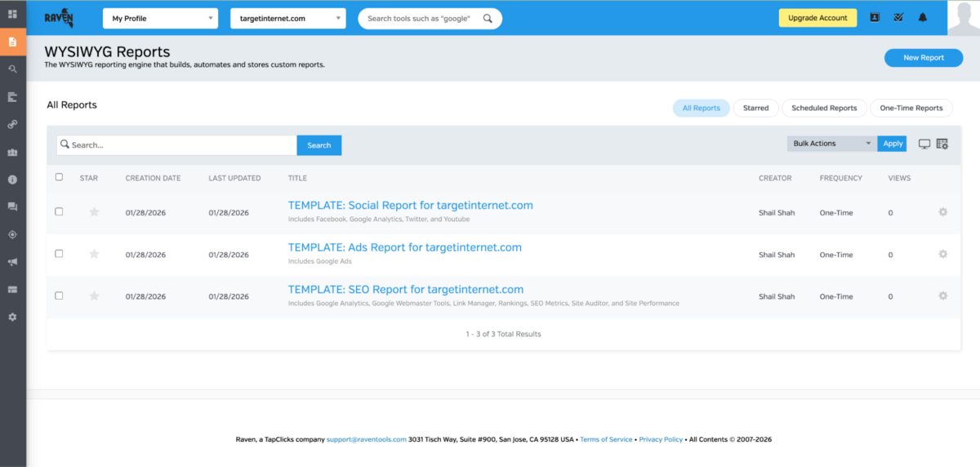Open TEMPLATE: Social Report for targetinternet.com
Viewport: 980px width, 467px height.
[410, 205]
